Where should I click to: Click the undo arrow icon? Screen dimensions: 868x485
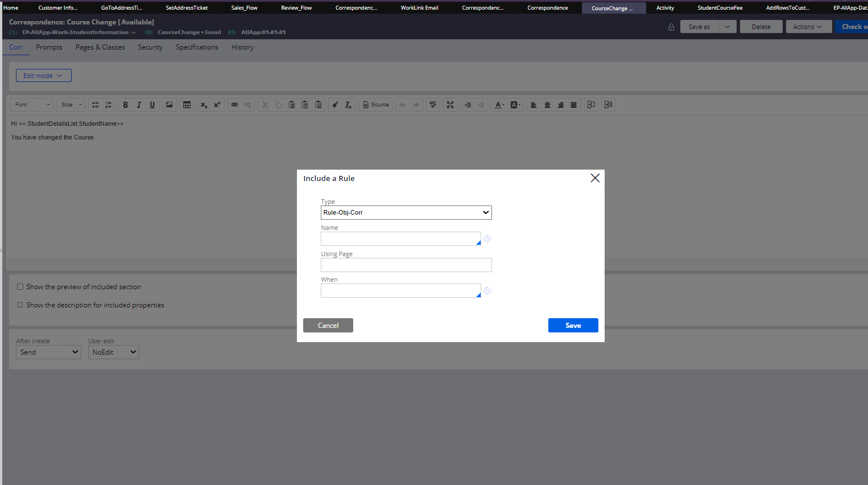point(403,105)
